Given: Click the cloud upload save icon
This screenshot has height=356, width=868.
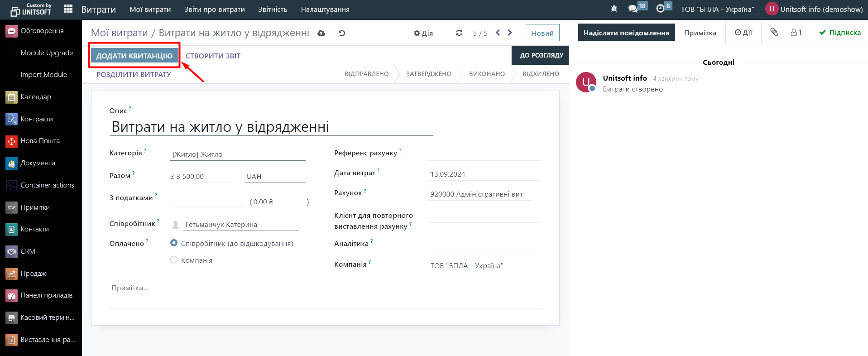Looking at the screenshot, I should [x=321, y=33].
